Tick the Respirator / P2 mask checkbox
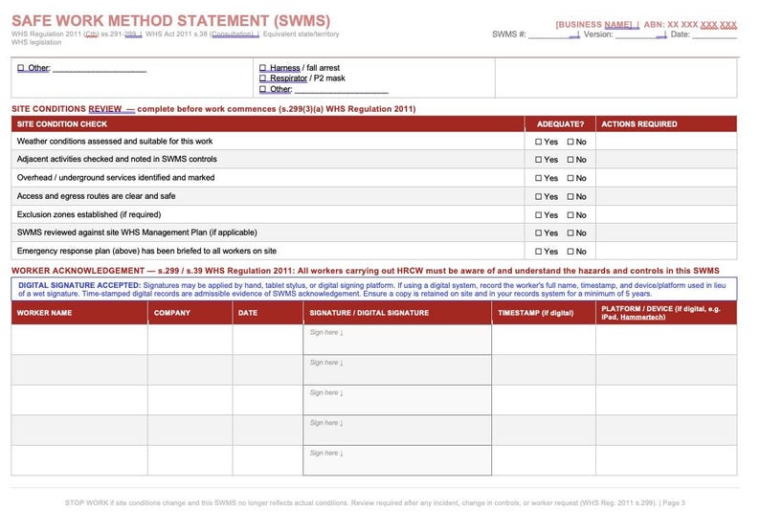 pos(262,78)
